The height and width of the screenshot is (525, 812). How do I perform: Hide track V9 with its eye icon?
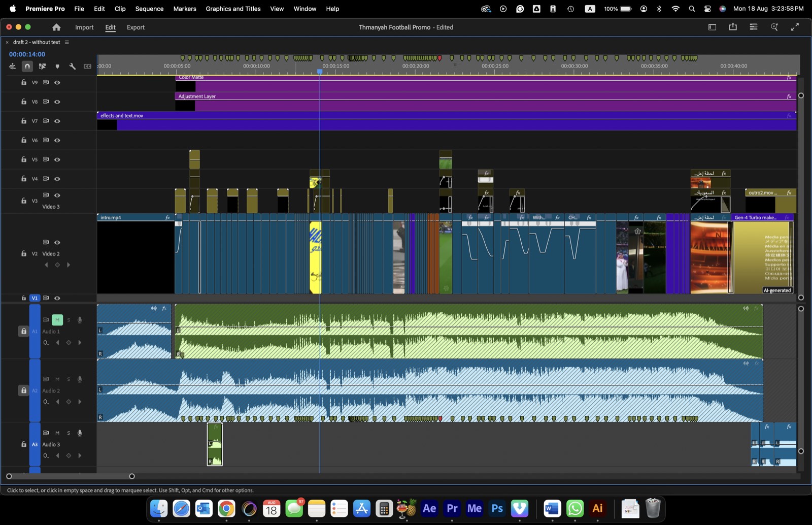57,82
